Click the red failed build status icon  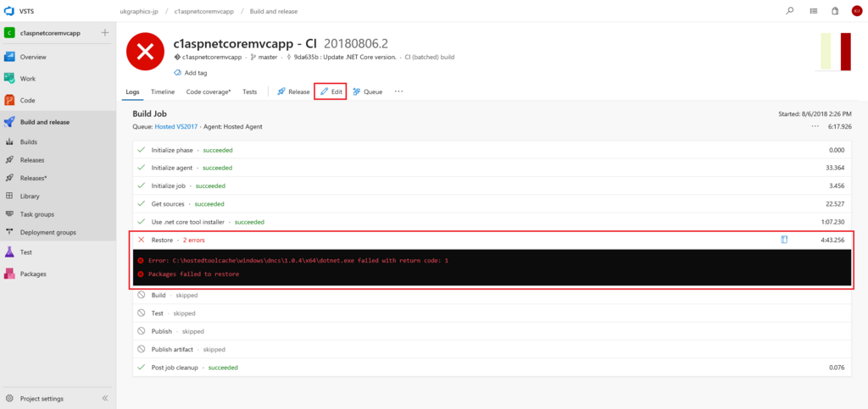(145, 52)
